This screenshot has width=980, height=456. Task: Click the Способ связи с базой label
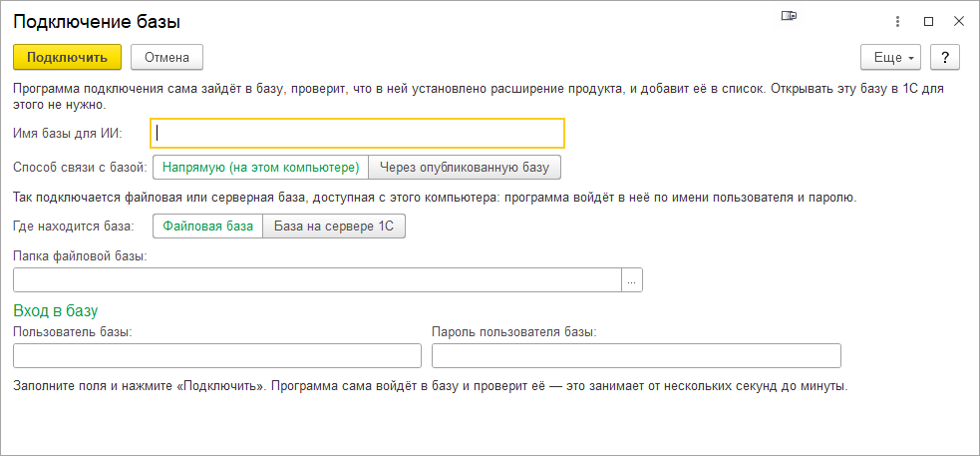[80, 168]
